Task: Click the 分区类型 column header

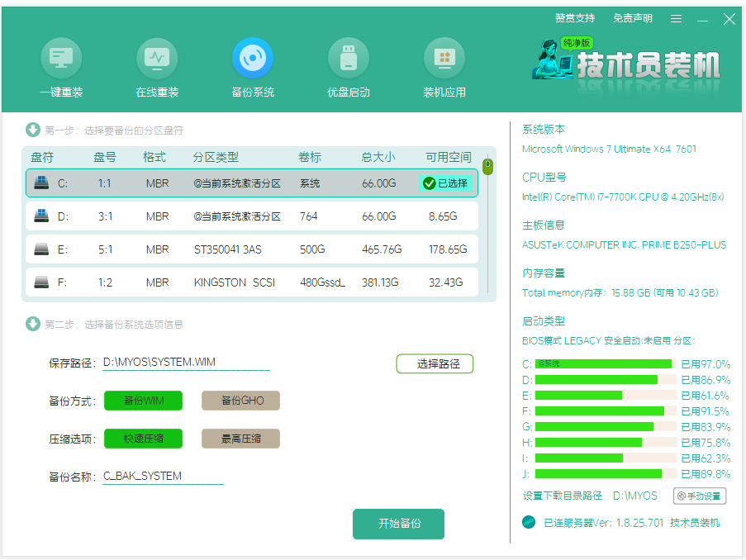Action: [216, 157]
